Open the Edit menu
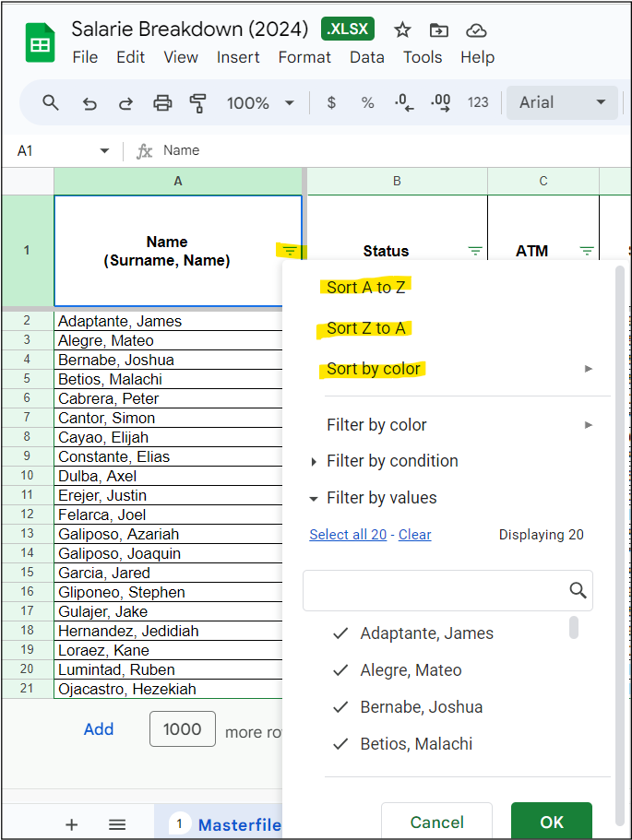 [130, 57]
